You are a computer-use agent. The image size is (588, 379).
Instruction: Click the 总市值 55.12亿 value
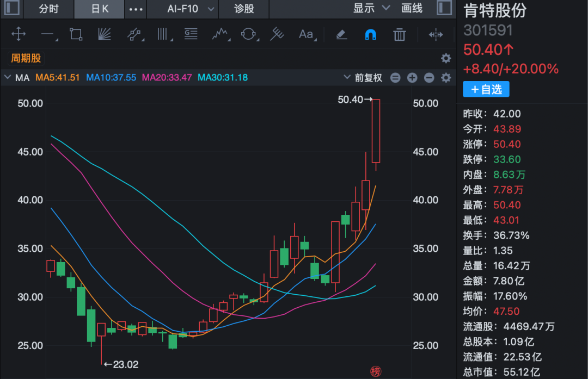click(522, 372)
